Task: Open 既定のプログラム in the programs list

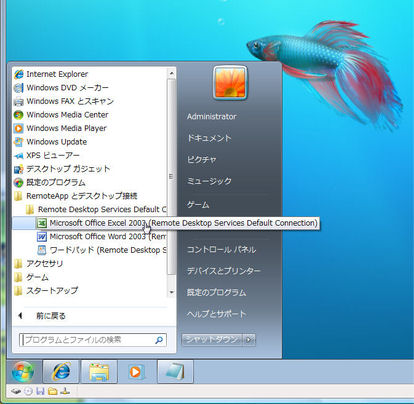Action: (50, 182)
